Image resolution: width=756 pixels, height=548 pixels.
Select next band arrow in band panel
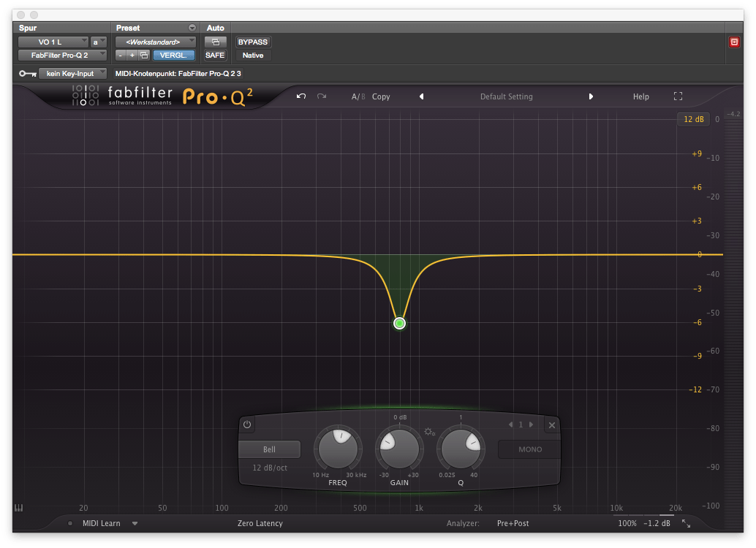tap(532, 425)
